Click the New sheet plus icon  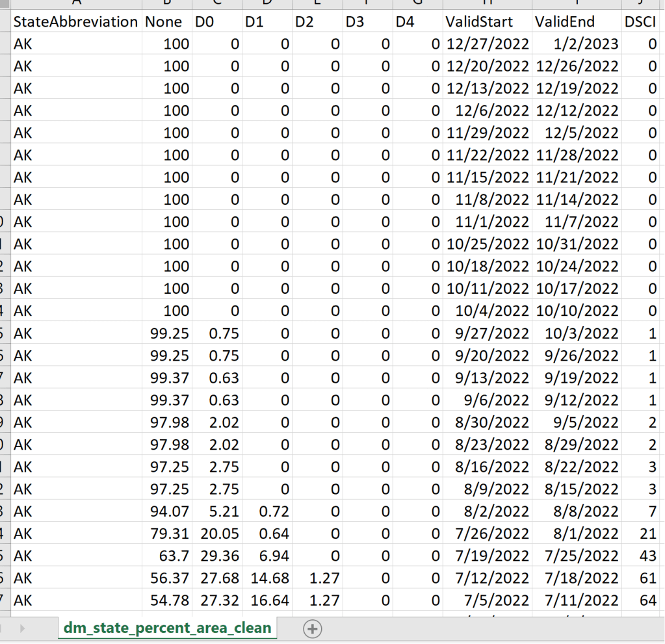[313, 628]
